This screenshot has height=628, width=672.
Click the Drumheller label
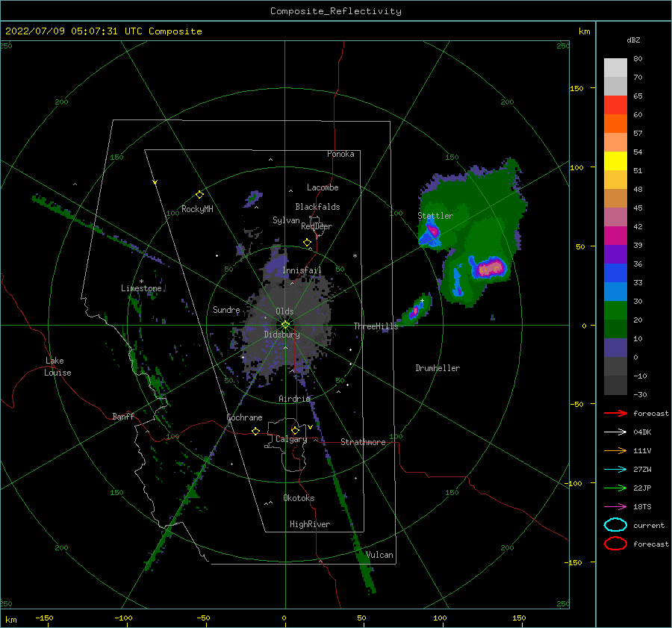tap(438, 368)
